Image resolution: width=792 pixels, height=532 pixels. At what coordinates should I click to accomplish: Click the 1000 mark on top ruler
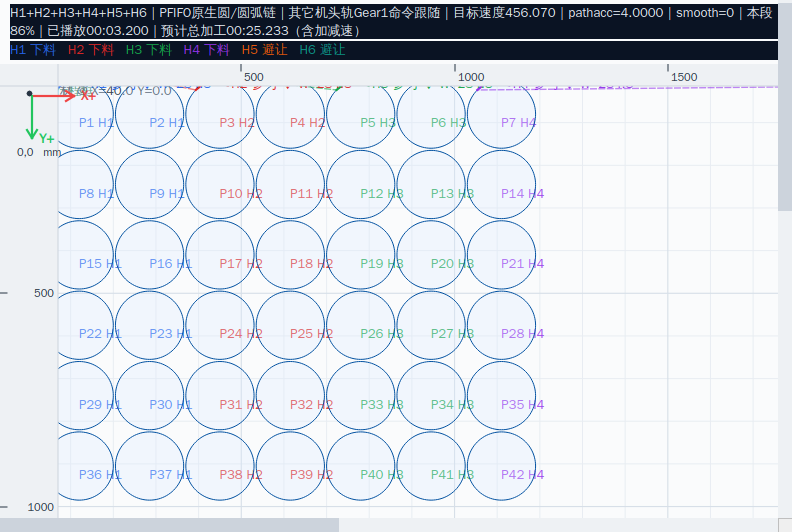(x=471, y=77)
